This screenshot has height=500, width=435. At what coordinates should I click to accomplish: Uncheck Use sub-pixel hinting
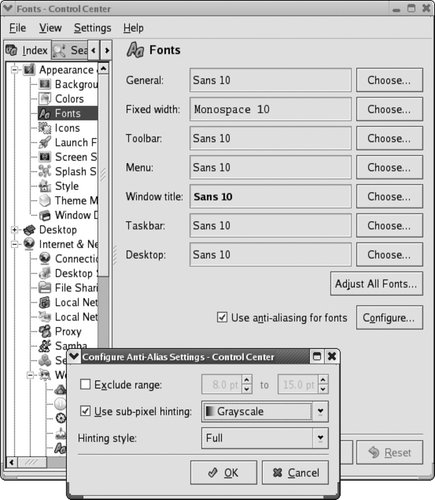85,411
